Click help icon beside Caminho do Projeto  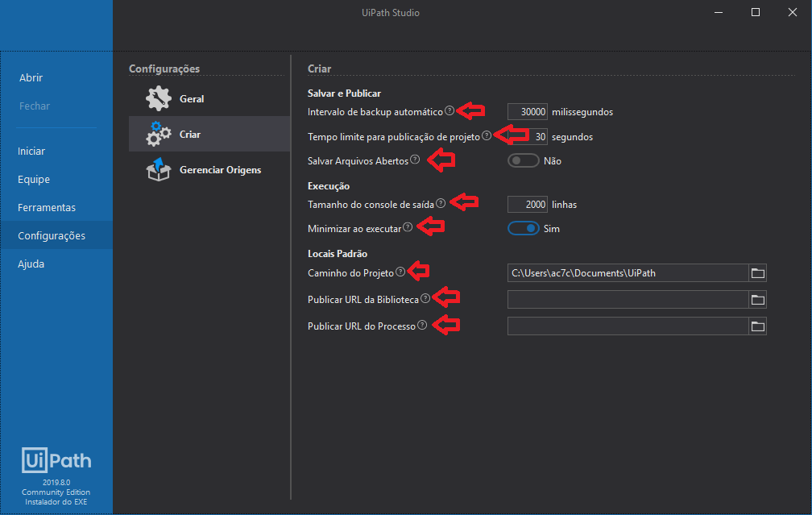[400, 272]
